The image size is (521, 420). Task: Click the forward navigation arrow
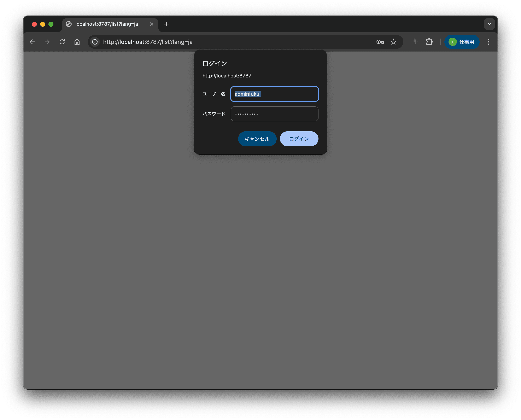pos(47,42)
